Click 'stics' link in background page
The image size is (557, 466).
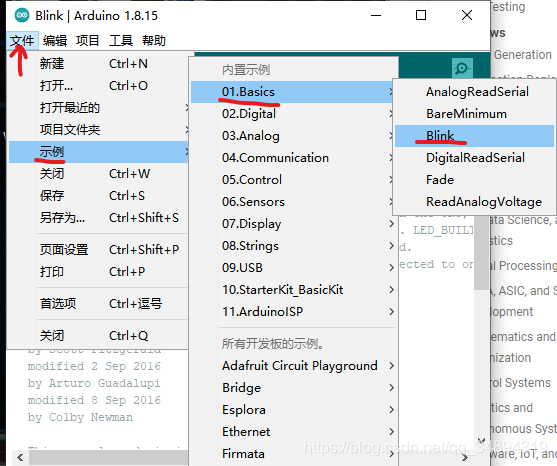coord(502,241)
